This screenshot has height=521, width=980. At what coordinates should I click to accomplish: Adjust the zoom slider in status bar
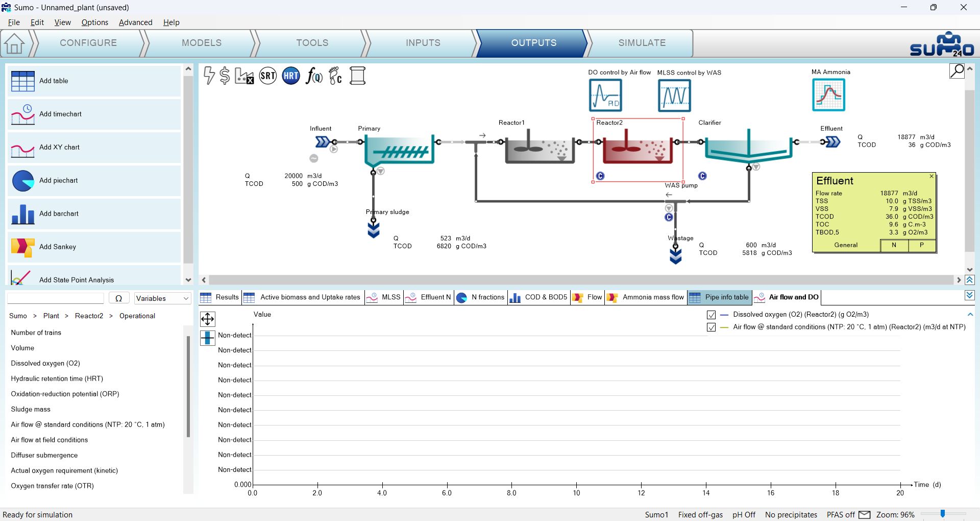943,514
